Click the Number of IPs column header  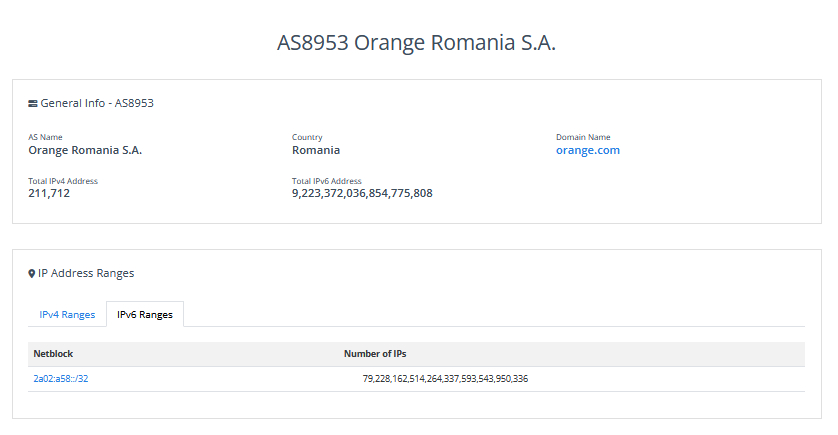pyautogui.click(x=375, y=354)
